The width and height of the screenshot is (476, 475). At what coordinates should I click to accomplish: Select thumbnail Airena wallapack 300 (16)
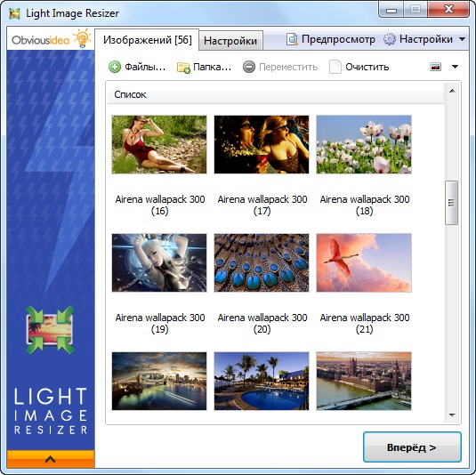tap(159, 144)
